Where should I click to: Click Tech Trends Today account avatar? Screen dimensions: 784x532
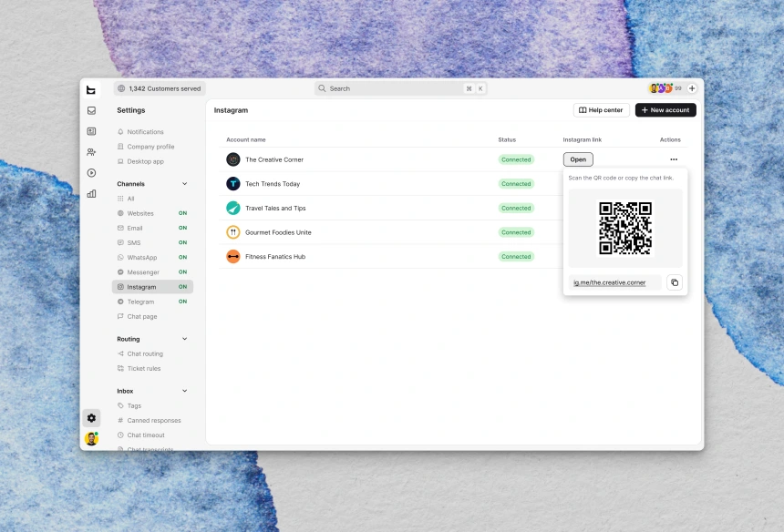(x=233, y=184)
